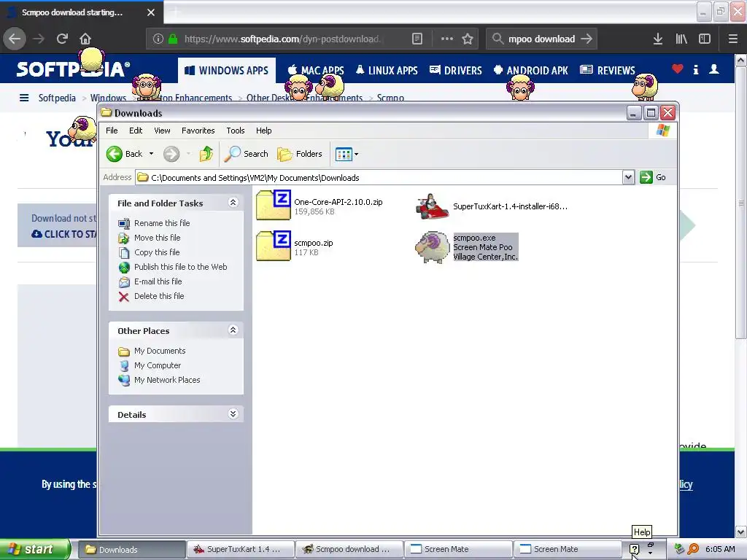Click the Forward arrow in Downloads toolbar
This screenshot has width=747, height=560.
171,154
